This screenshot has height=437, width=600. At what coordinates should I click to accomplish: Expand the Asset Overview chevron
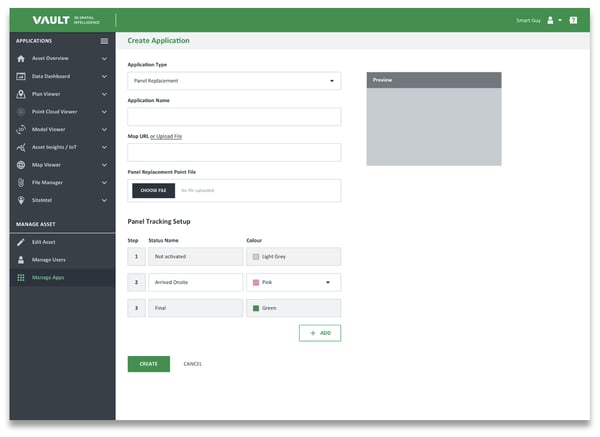(104, 59)
